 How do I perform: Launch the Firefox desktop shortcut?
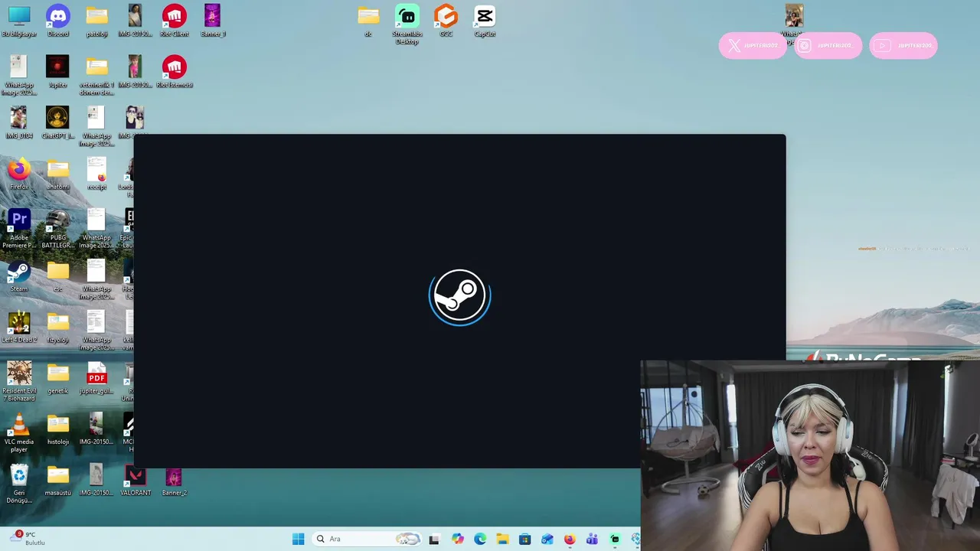[x=19, y=174]
